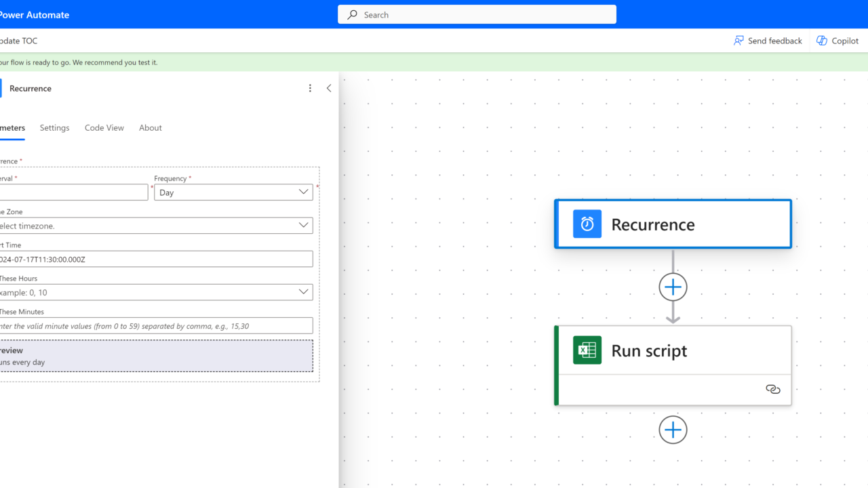Open the Copilot panel icon
Image resolution: width=868 pixels, height=488 pixels.
tap(822, 41)
